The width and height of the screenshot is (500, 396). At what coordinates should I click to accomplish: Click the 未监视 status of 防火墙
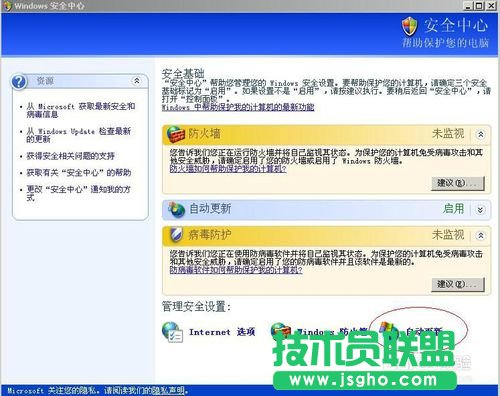point(448,134)
